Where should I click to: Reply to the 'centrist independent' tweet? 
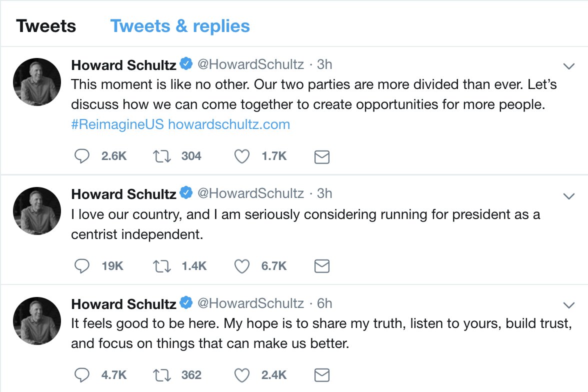(x=81, y=266)
